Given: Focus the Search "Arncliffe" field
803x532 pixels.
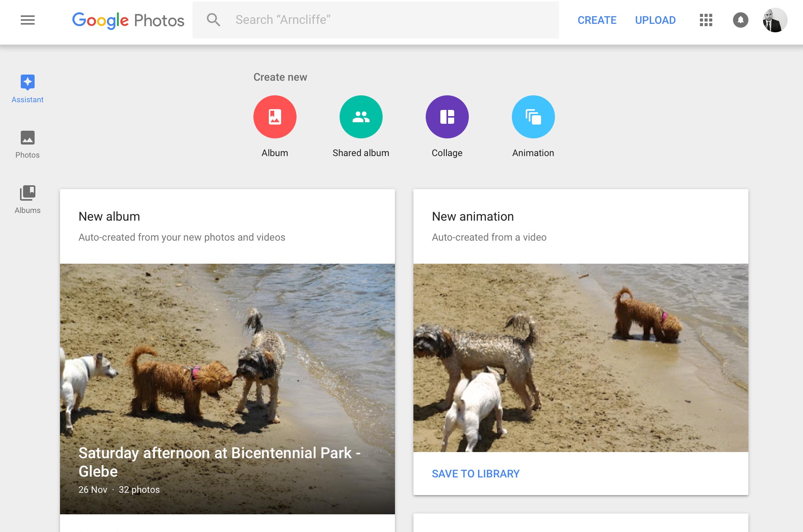Looking at the screenshot, I should pyautogui.click(x=376, y=20).
